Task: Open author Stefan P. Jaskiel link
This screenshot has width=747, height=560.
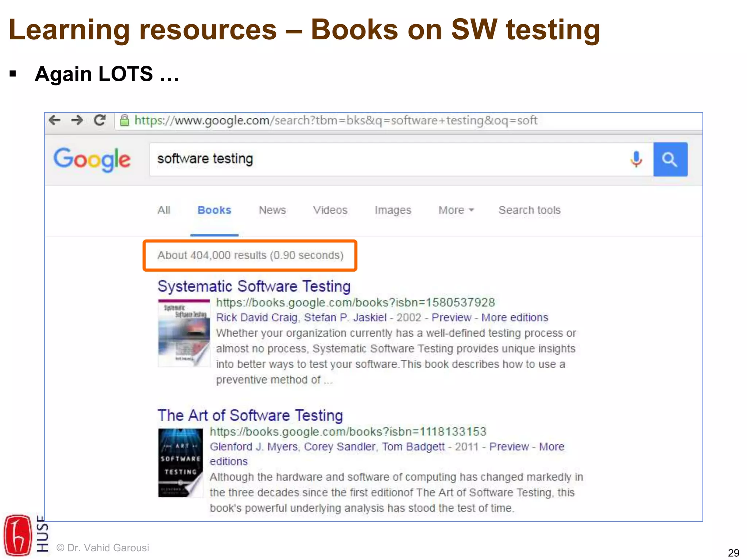Action: 345,318
